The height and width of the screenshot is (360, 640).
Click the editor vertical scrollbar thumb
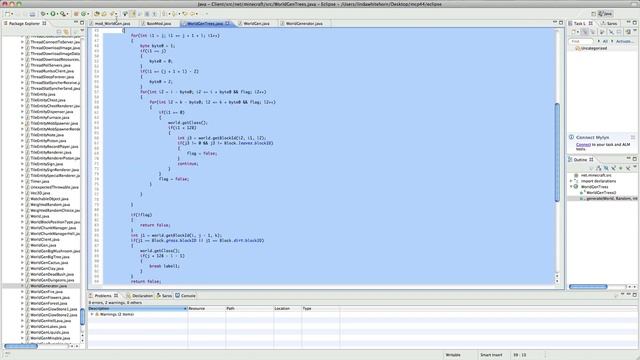coord(557,152)
